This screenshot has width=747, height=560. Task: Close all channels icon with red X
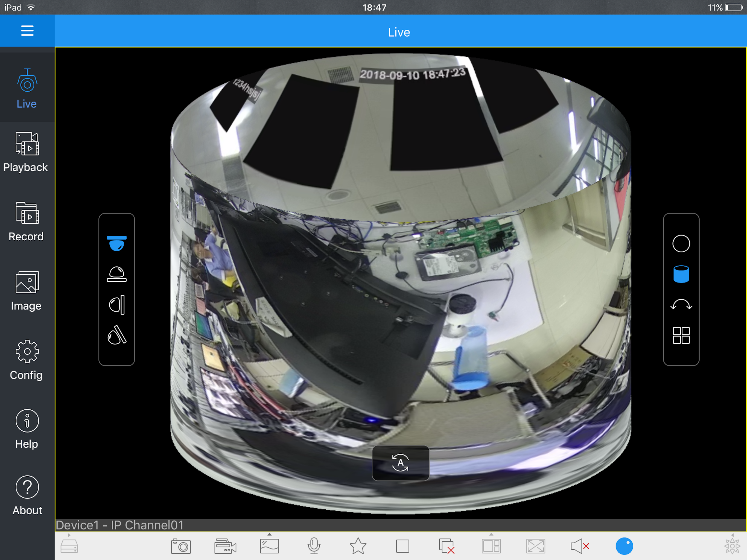pos(447,546)
